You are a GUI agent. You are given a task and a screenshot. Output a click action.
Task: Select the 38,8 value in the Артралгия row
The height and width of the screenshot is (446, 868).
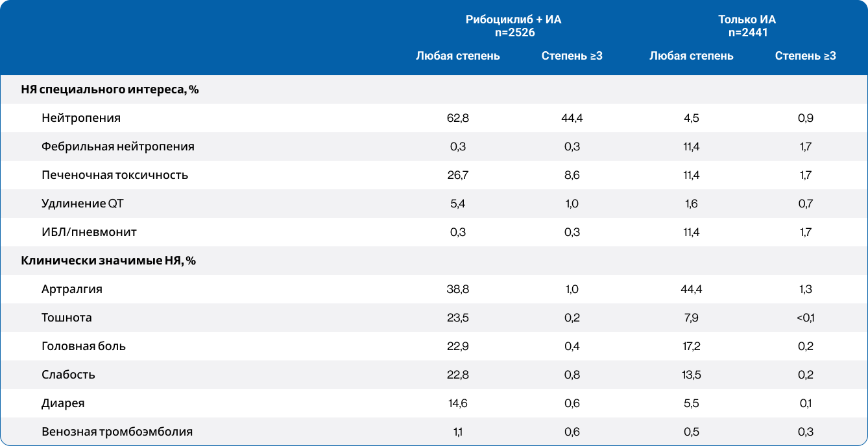459,289
